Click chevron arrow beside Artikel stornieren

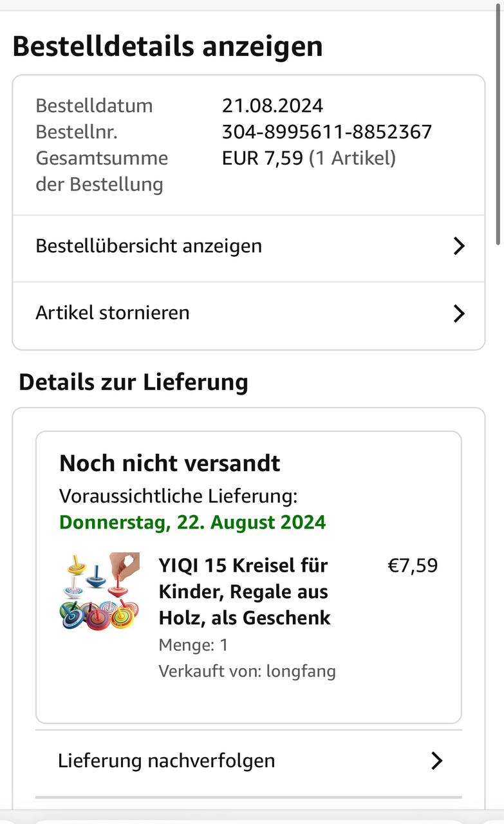coord(458,314)
